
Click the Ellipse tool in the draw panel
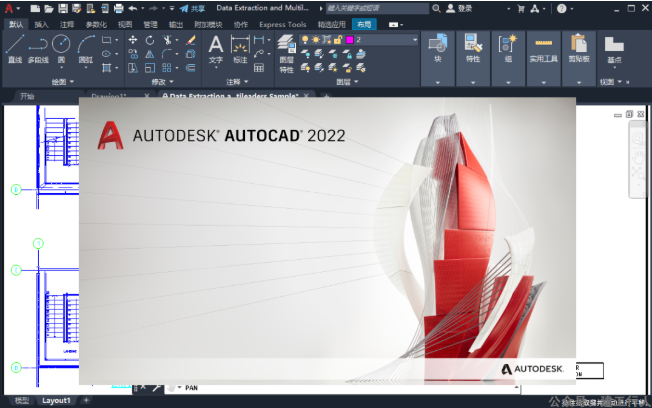tap(106, 54)
